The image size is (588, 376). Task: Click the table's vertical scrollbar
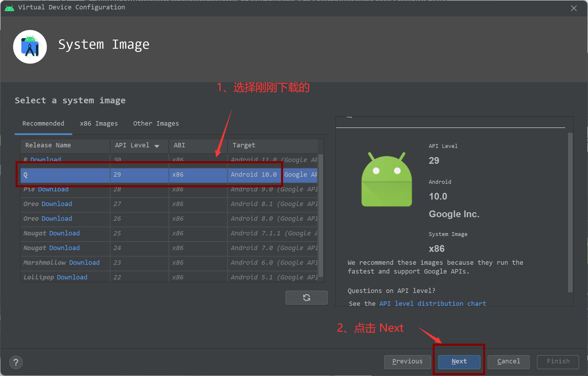click(x=321, y=216)
